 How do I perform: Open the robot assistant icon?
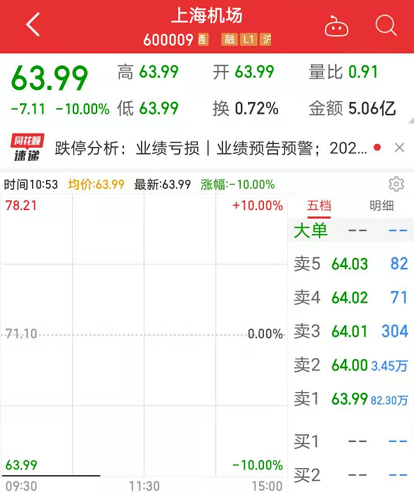point(336,26)
